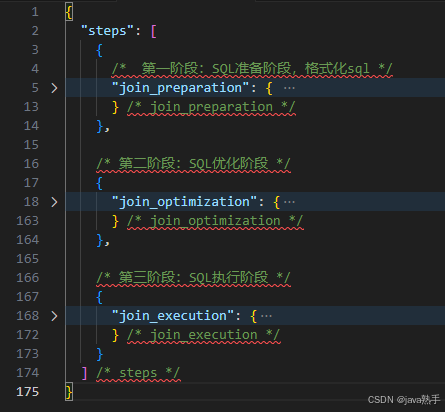The height and width of the screenshot is (412, 445).
Task: Click the 第三阶段 comment on line 166
Action: (x=193, y=278)
